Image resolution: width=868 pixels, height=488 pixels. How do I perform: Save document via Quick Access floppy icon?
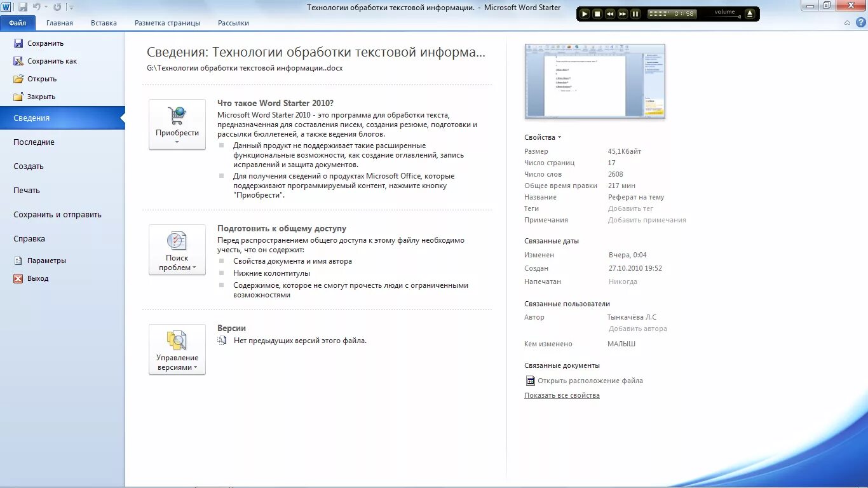[22, 6]
